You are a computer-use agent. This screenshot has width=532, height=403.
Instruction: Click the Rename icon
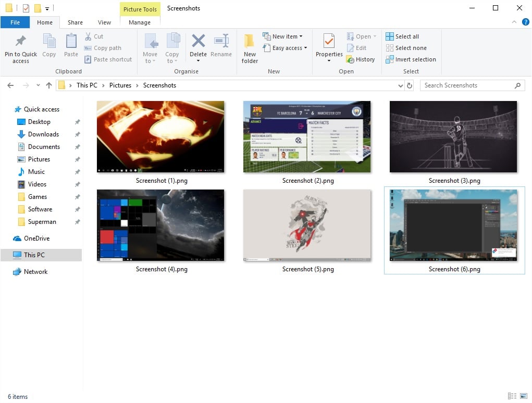[221, 41]
